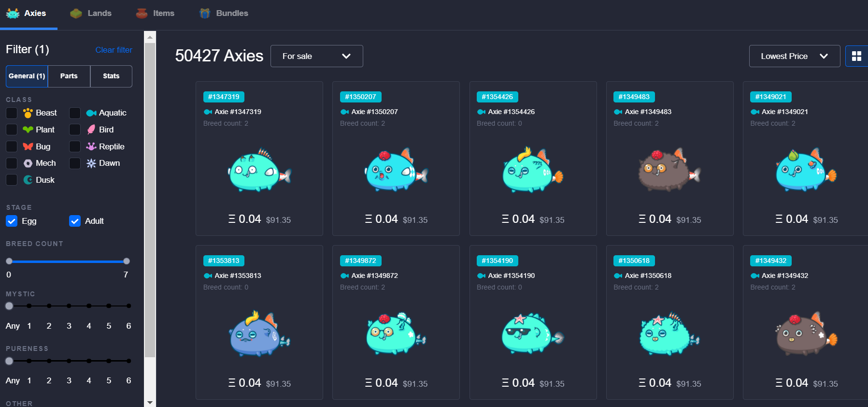Open the Axies marketplace tab
This screenshot has height=407, width=868.
click(28, 14)
